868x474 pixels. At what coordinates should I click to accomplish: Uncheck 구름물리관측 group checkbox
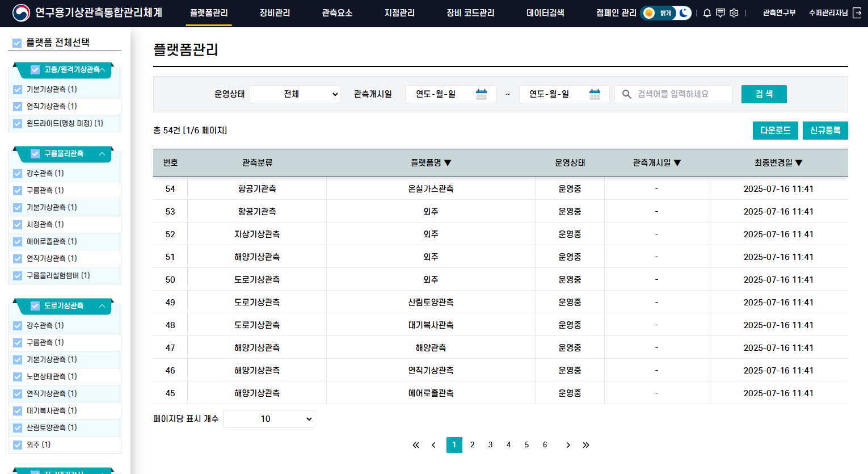pyautogui.click(x=35, y=154)
